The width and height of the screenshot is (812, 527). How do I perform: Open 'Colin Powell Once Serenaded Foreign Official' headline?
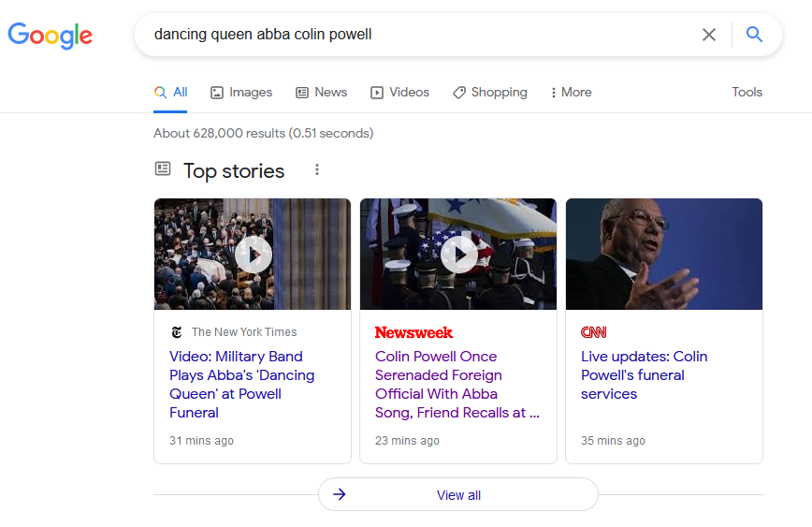pyautogui.click(x=457, y=385)
